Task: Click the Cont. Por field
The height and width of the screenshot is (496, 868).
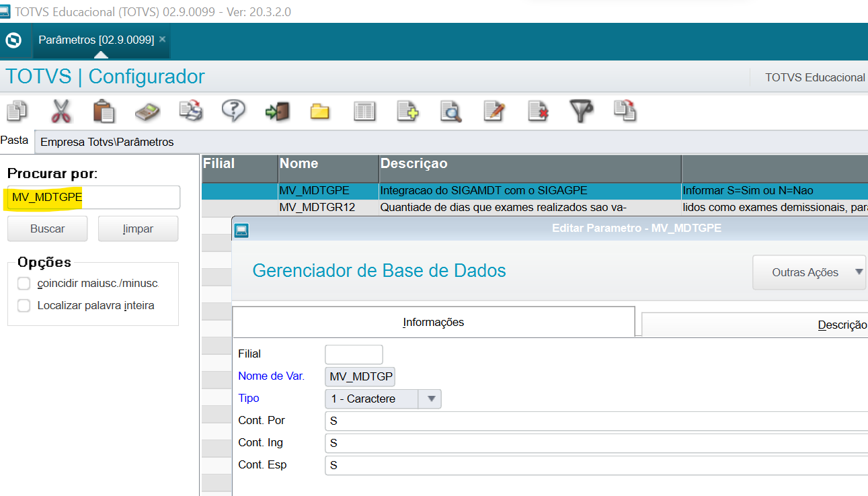Action: (596, 421)
